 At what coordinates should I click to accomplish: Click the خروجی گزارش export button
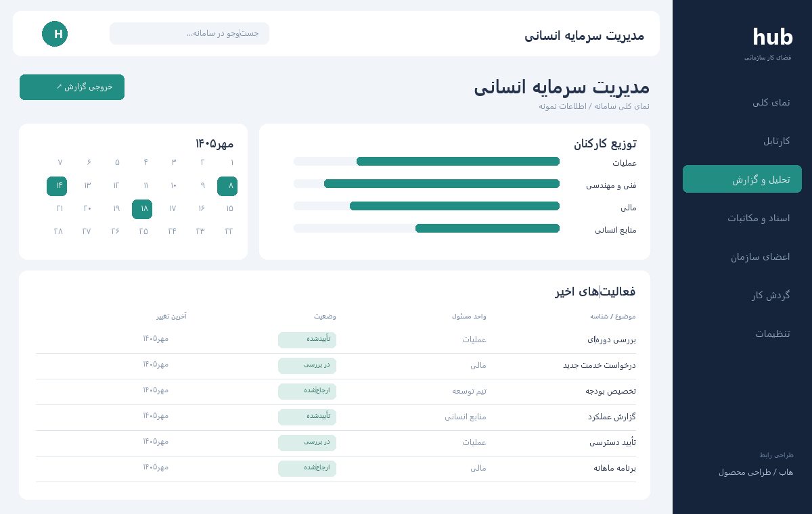point(72,87)
